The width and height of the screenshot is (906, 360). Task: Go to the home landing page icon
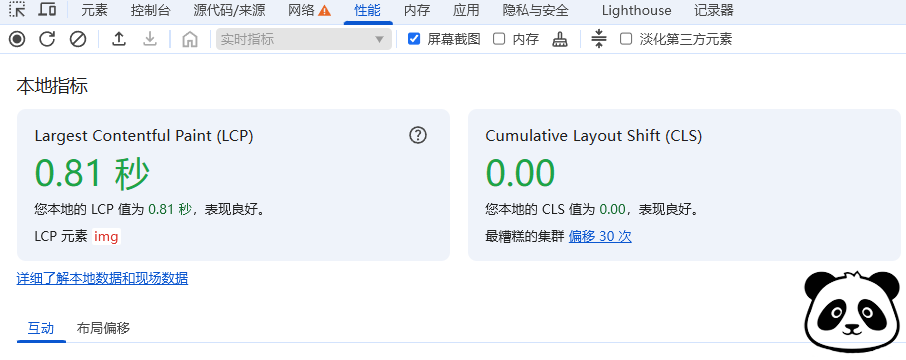pos(190,39)
